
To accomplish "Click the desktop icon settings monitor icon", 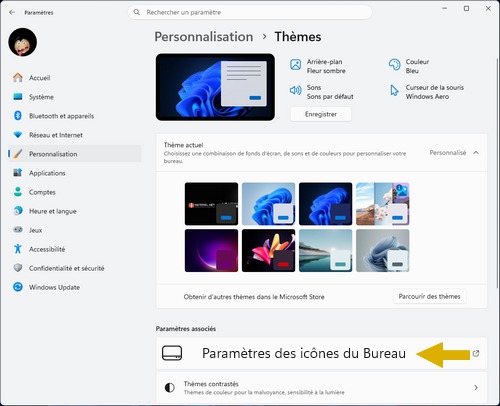I will pos(172,353).
